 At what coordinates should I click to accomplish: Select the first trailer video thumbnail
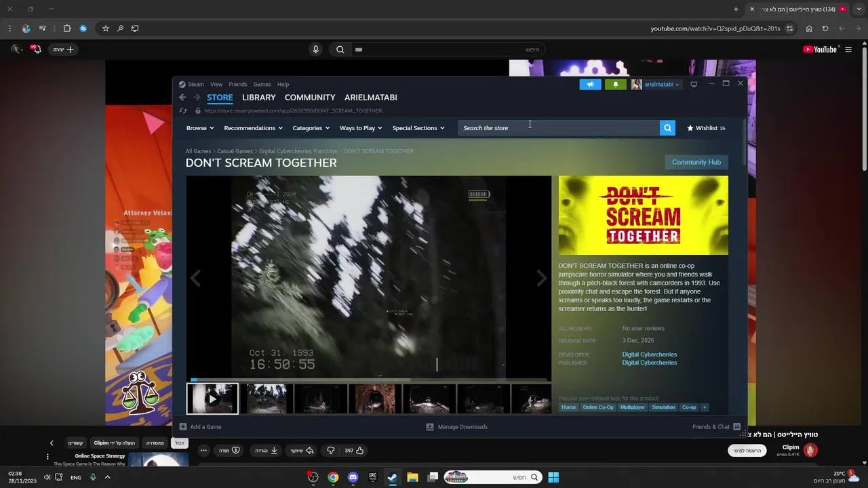pos(212,399)
